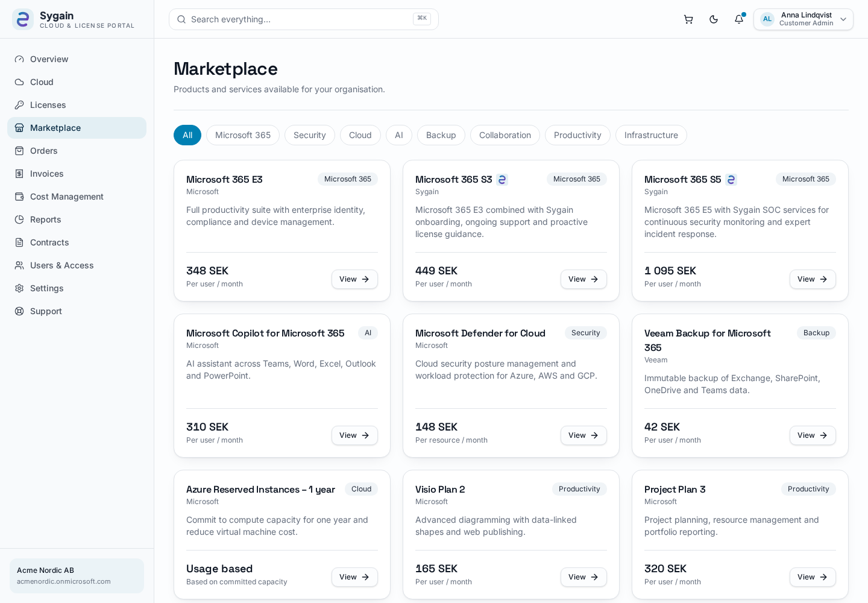Click the Cost Management wallet icon
868x603 pixels.
point(19,197)
